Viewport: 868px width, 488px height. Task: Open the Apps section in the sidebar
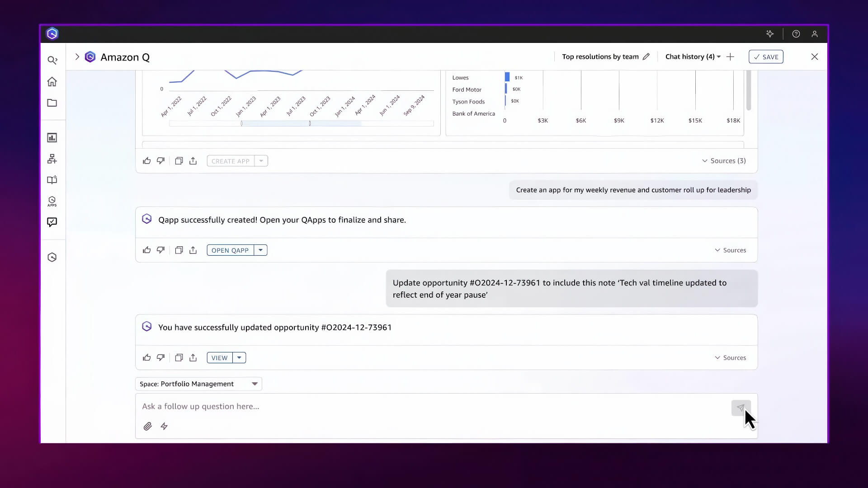(52, 202)
